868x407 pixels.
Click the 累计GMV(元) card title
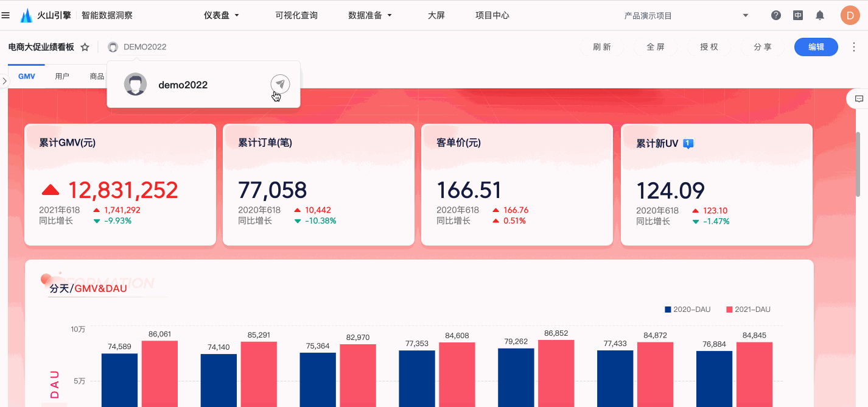click(68, 143)
